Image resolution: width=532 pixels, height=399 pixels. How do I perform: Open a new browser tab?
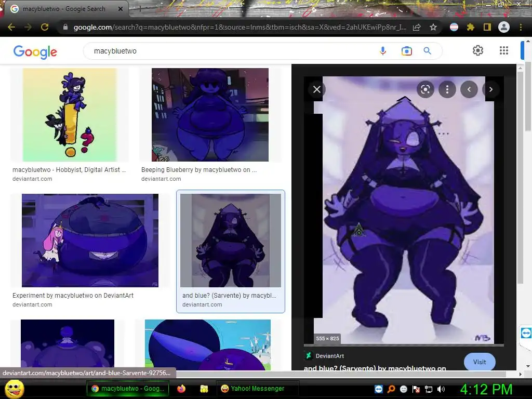click(139, 9)
